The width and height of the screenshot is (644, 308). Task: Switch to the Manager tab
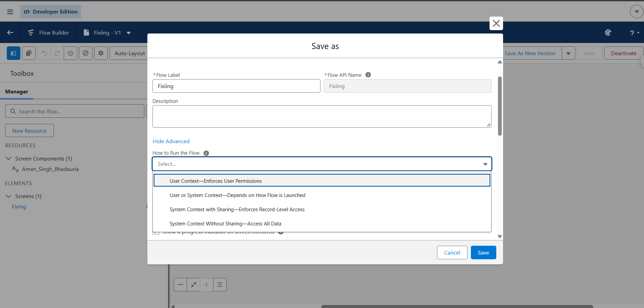[x=17, y=91]
